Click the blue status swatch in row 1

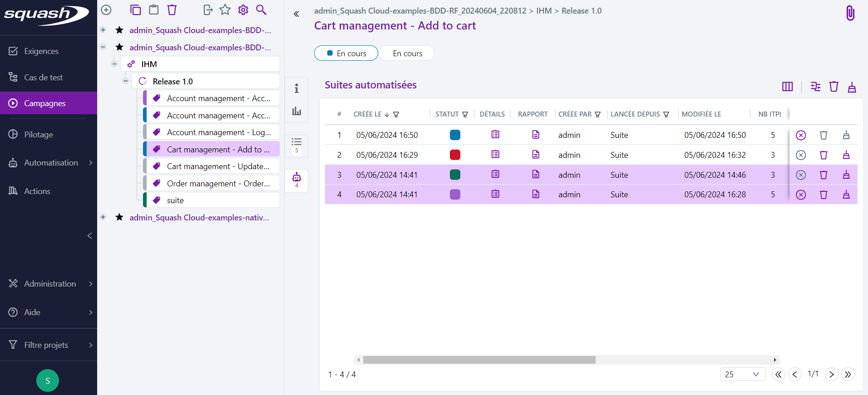(x=455, y=135)
